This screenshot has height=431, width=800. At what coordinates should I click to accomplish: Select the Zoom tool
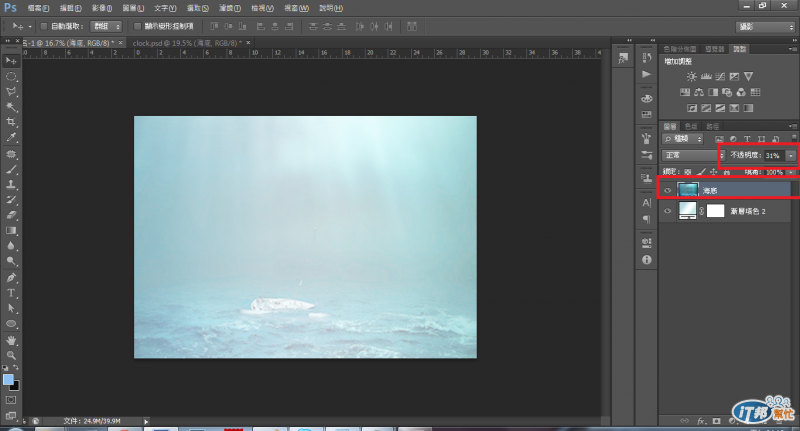pos(11,356)
